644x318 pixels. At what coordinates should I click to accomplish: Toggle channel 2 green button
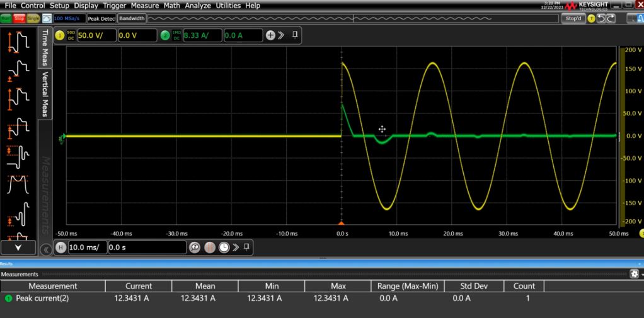pos(165,35)
